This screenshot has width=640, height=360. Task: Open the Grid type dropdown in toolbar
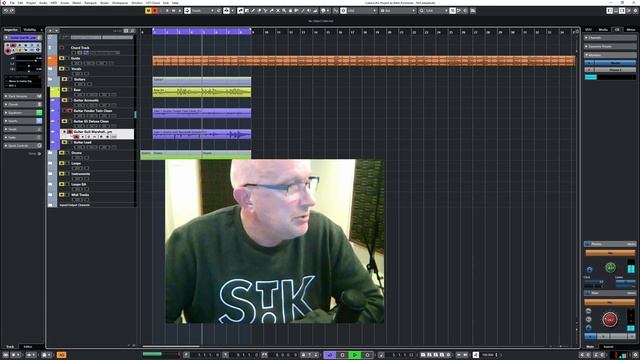click(398, 11)
